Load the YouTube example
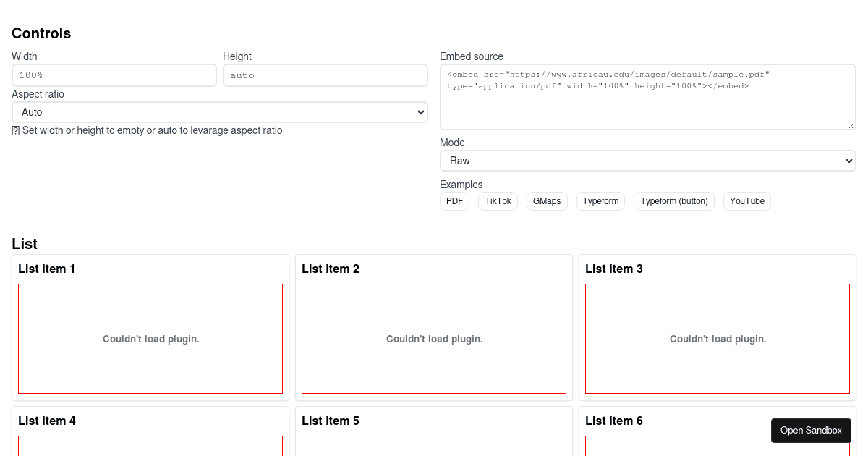868x456 pixels. [x=746, y=201]
